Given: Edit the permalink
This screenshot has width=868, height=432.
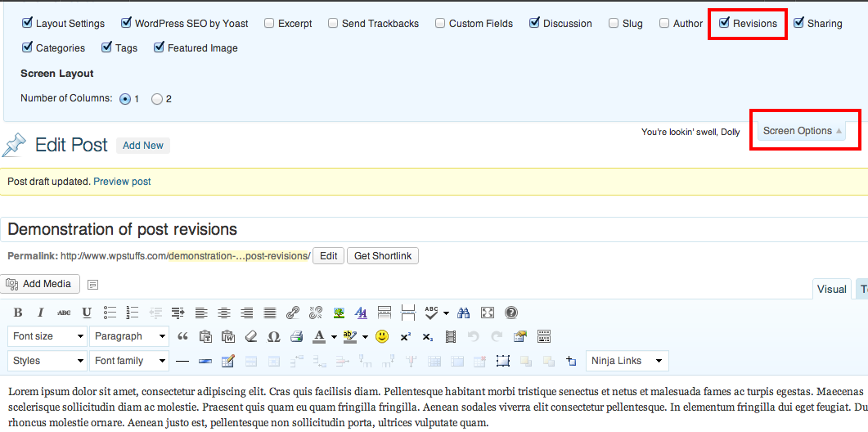Looking at the screenshot, I should tap(328, 256).
